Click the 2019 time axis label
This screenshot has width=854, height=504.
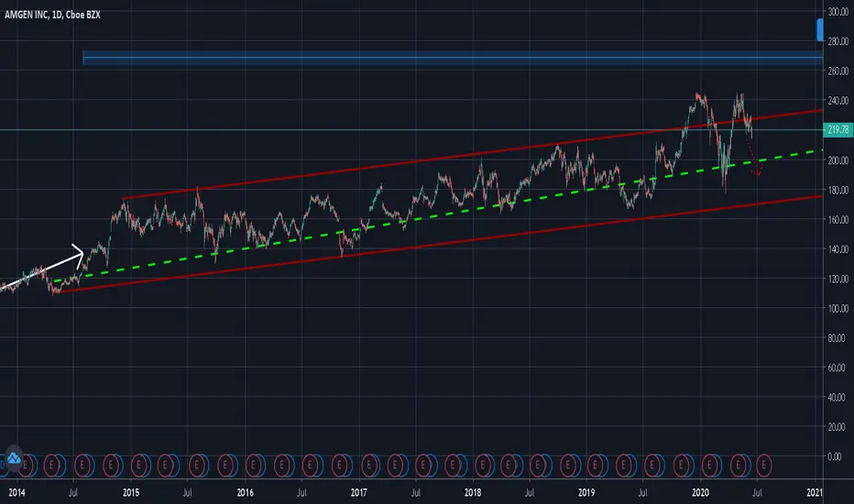pos(586,493)
